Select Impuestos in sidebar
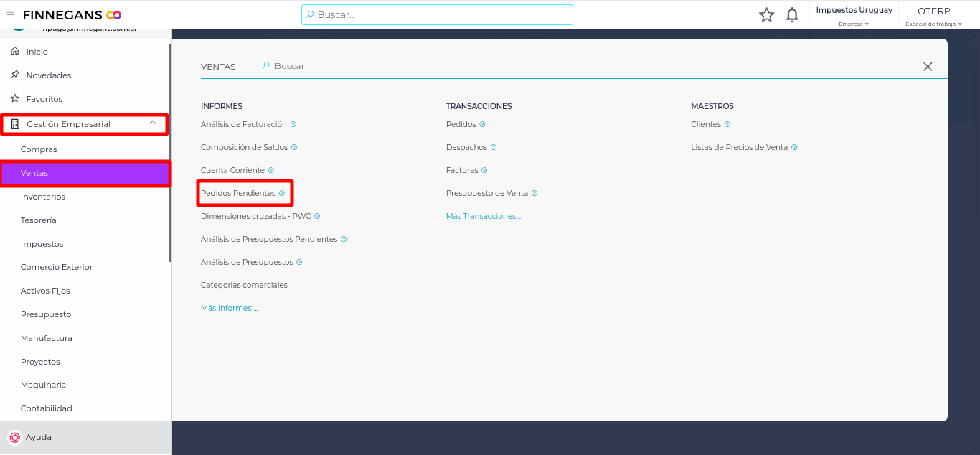The height and width of the screenshot is (455, 980). coord(42,244)
